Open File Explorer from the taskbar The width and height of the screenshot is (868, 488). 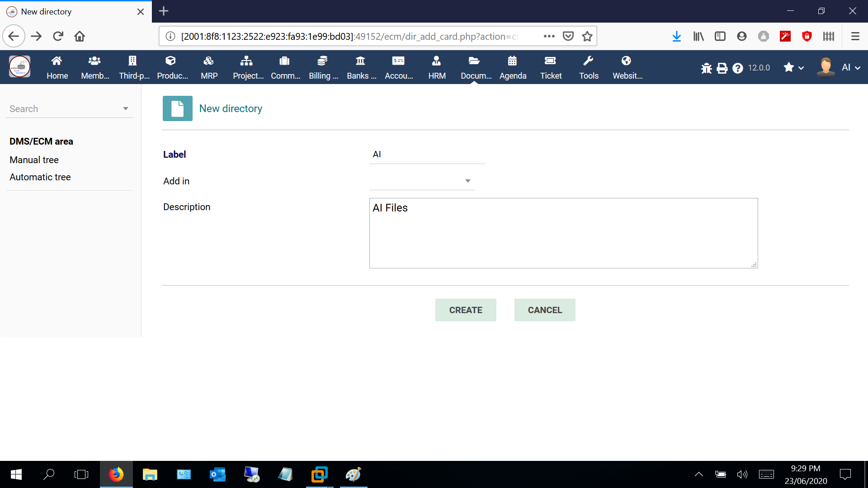(x=150, y=474)
